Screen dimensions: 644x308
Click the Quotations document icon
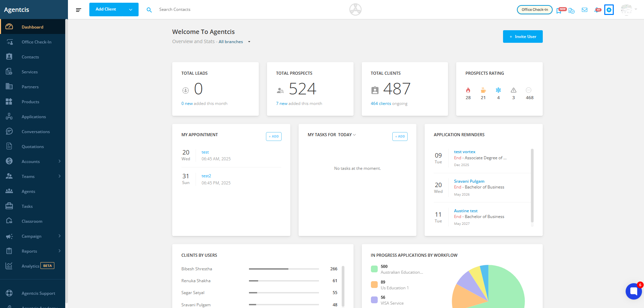[9, 146]
